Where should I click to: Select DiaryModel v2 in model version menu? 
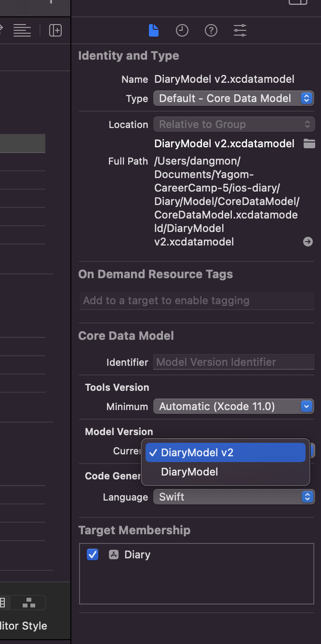[x=226, y=452]
